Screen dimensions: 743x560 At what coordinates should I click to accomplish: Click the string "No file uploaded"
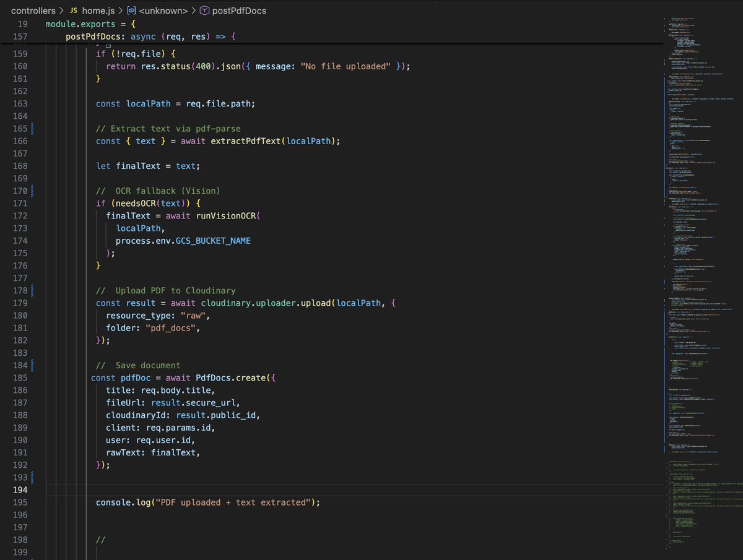coord(345,66)
